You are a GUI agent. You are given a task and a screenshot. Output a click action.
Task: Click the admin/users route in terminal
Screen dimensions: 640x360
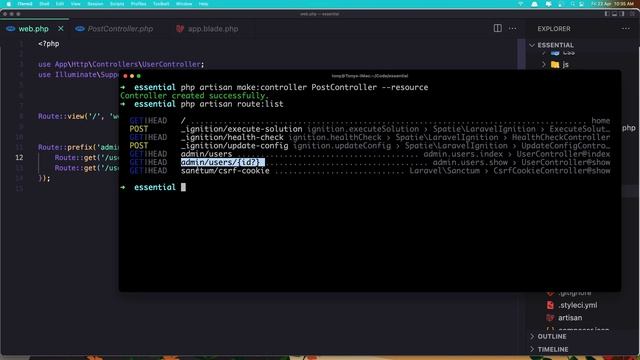207,154
